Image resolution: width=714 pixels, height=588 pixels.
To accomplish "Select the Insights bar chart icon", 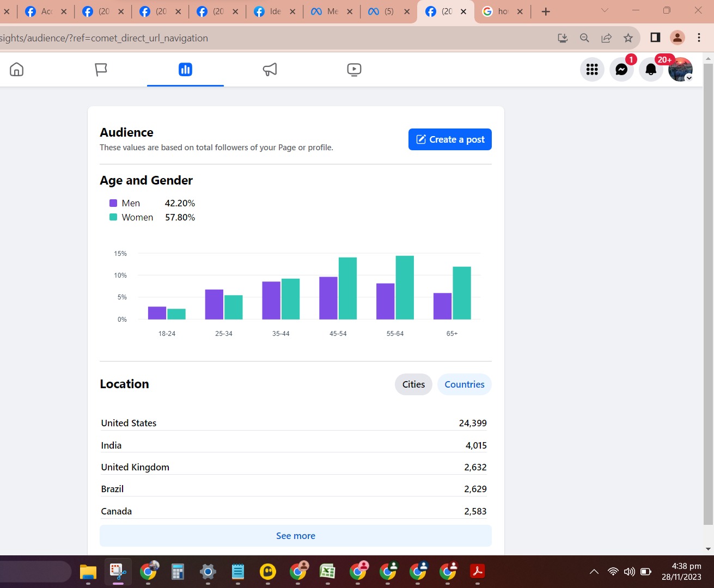I will click(x=185, y=69).
